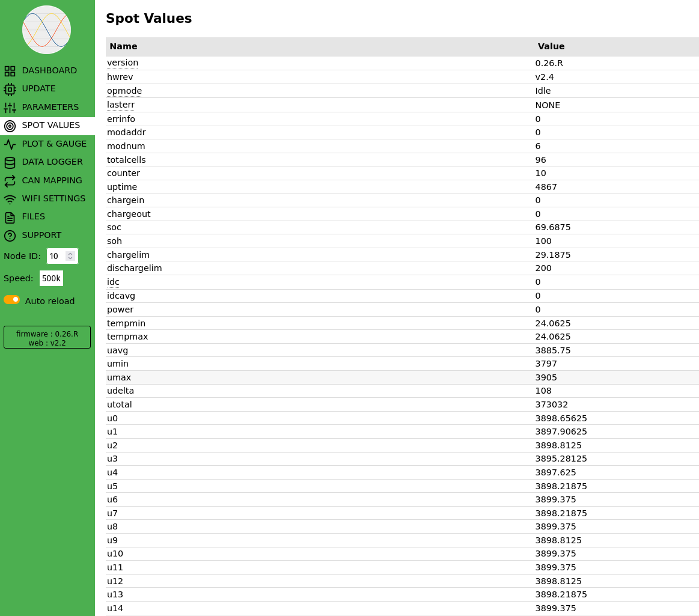Open the Spot Values menu item

coord(50,126)
